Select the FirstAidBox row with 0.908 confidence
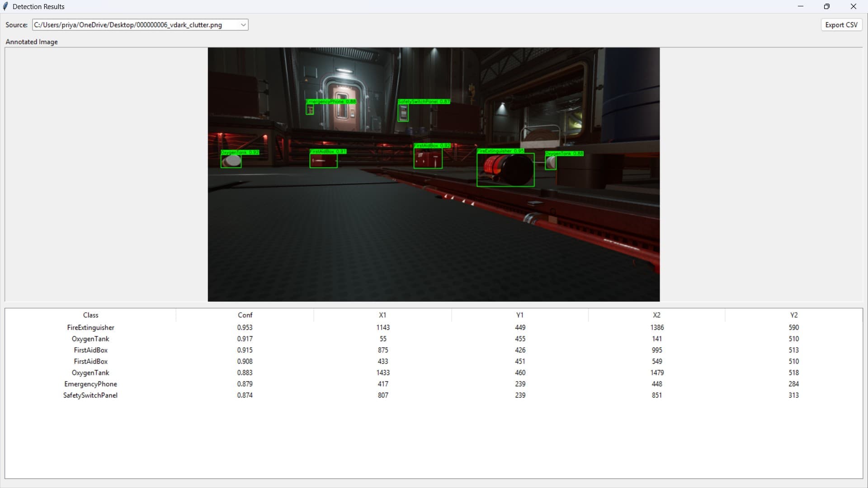 point(90,361)
